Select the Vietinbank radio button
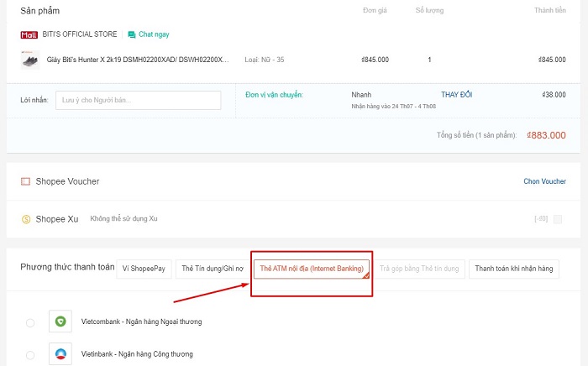 (31, 355)
